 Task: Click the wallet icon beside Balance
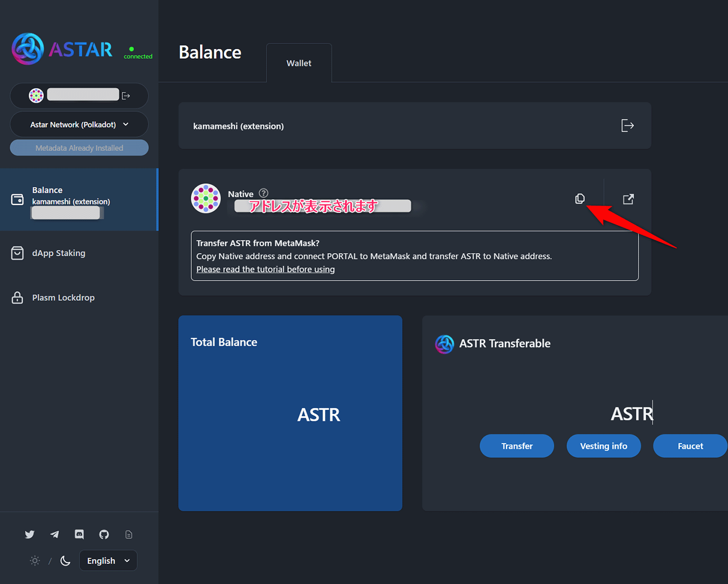click(17, 199)
